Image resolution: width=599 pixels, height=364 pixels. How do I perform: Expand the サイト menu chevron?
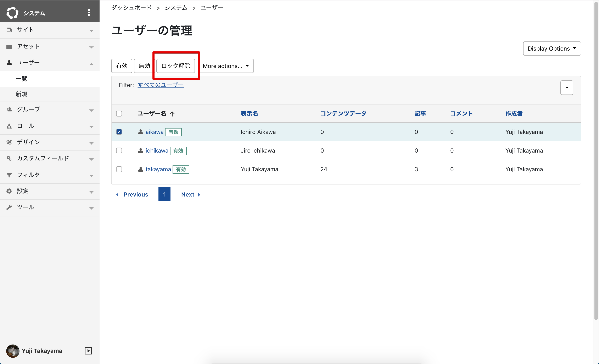(91, 31)
